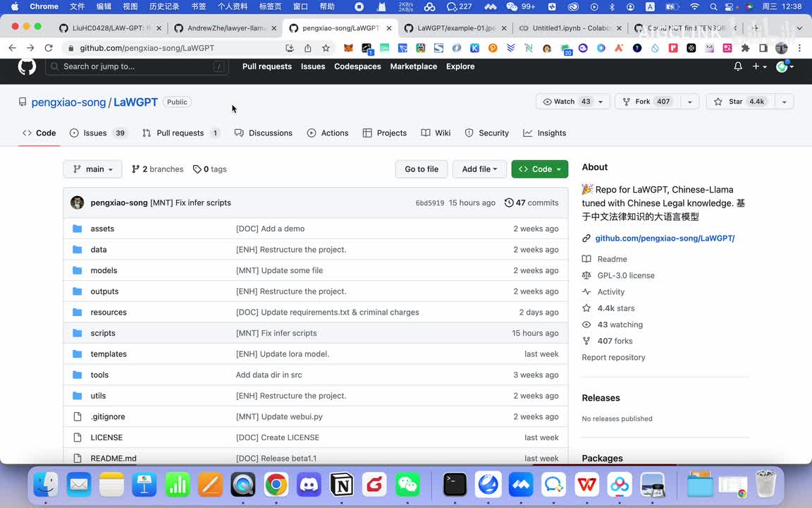Switch to the Issues tab
The height and width of the screenshot is (508, 812).
coord(94,133)
